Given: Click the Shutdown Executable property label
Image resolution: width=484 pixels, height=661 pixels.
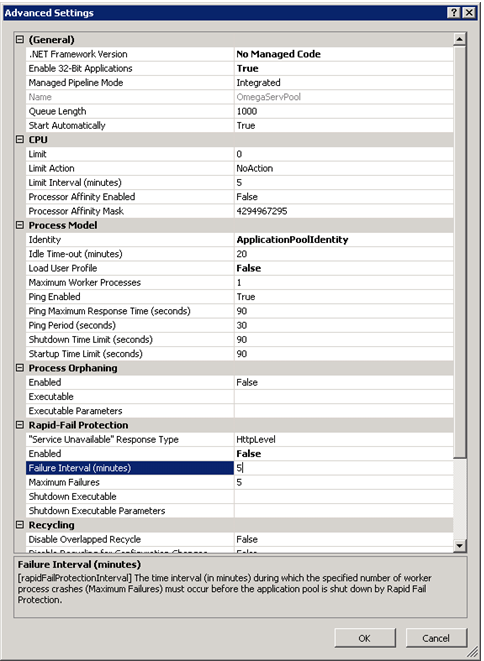Looking at the screenshot, I should (x=73, y=497).
